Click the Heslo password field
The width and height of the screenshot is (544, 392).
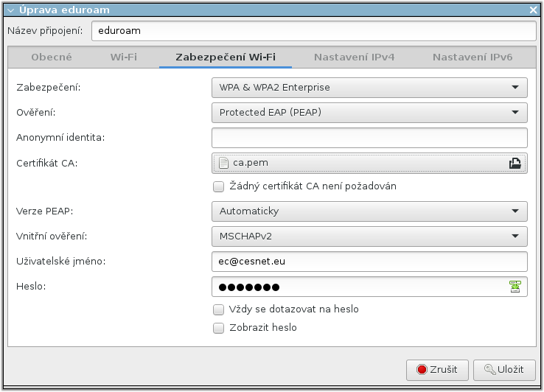pyautogui.click(x=369, y=287)
